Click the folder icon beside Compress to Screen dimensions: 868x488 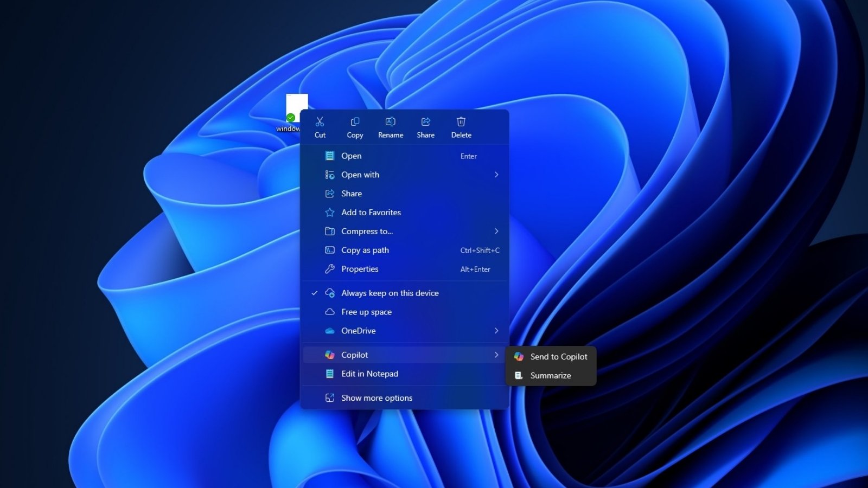coord(329,231)
